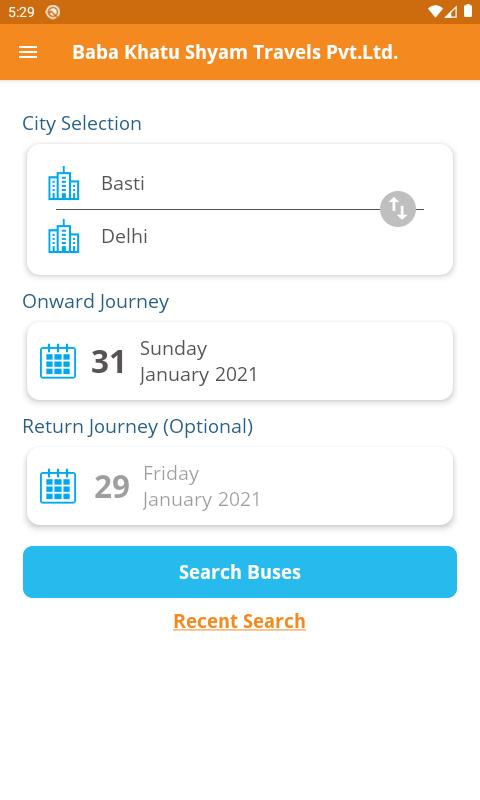Open the return journey calendar icon
Screen dimensions: 480x800
[x=58, y=486]
